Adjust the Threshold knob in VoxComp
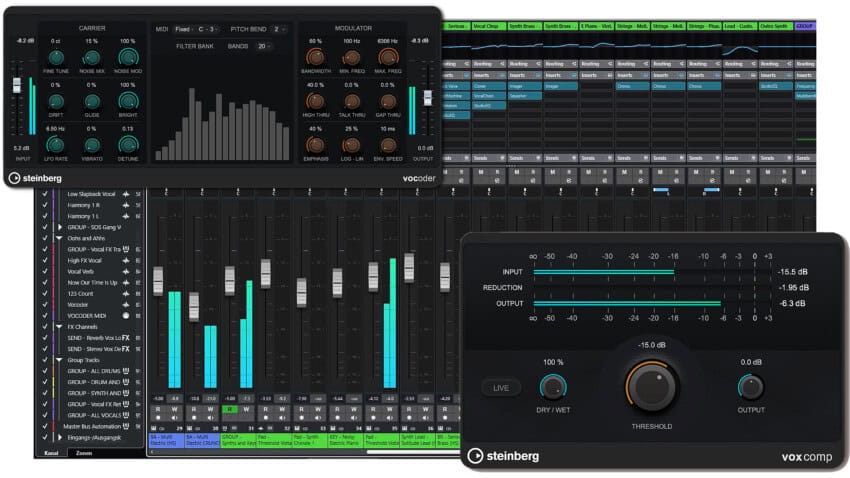 coord(651,386)
